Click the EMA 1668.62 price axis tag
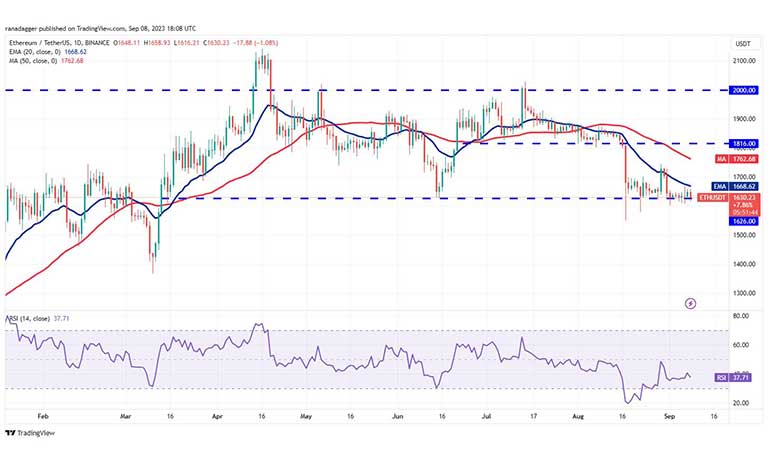The width and height of the screenshot is (768, 463). pyautogui.click(x=735, y=186)
